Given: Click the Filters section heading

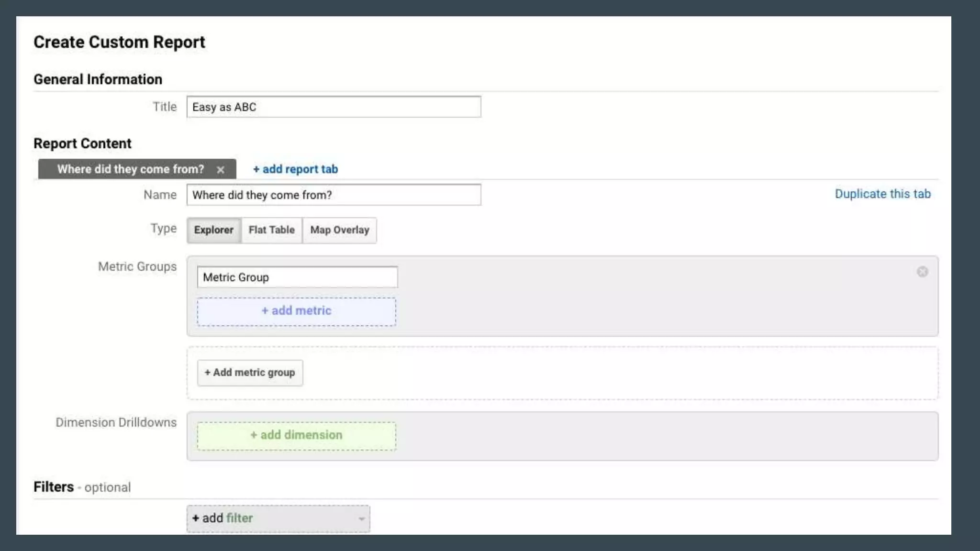Looking at the screenshot, I should (x=54, y=487).
